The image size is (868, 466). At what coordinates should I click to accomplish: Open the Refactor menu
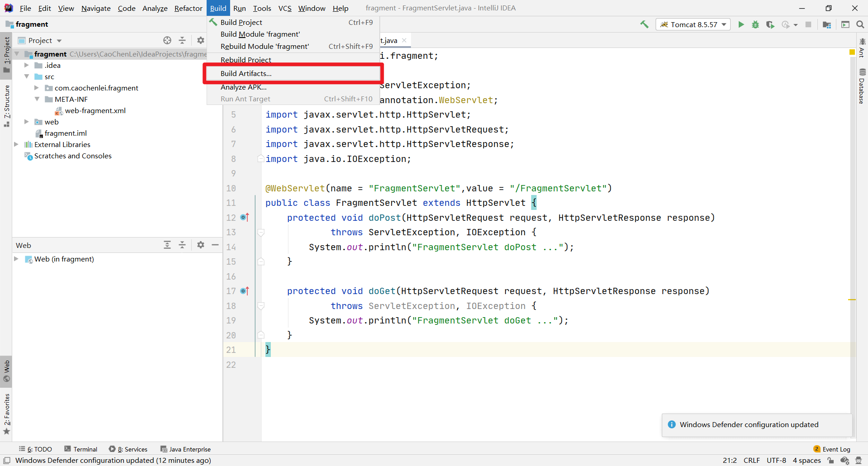(189, 8)
